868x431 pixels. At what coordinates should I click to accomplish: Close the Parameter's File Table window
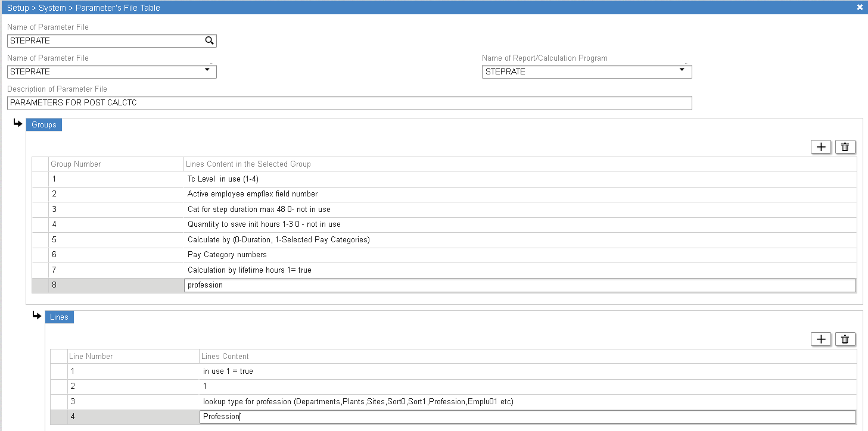[x=860, y=7]
